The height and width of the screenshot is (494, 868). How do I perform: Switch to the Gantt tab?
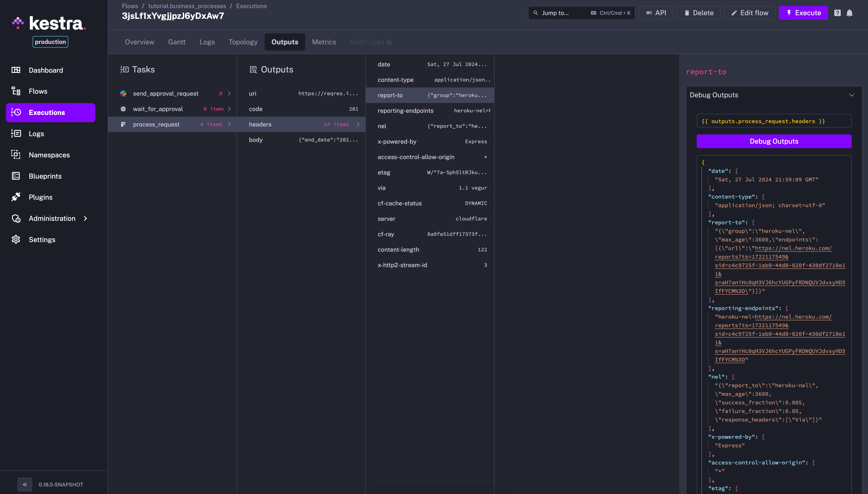click(177, 42)
